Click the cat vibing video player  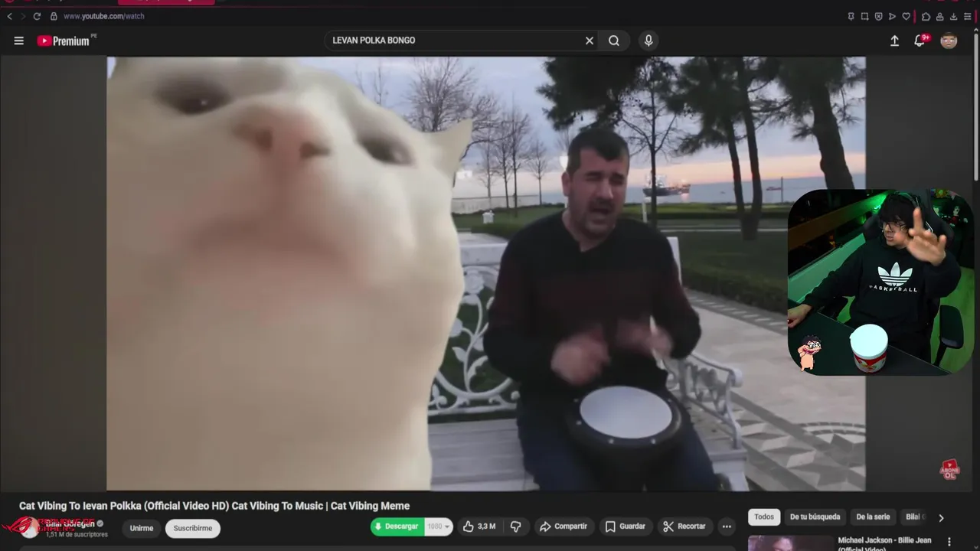click(x=486, y=273)
